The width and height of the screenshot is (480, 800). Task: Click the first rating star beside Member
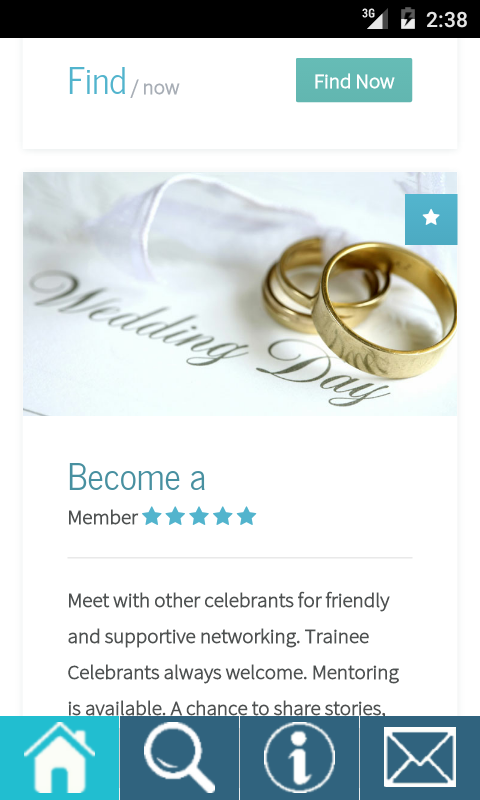(151, 516)
